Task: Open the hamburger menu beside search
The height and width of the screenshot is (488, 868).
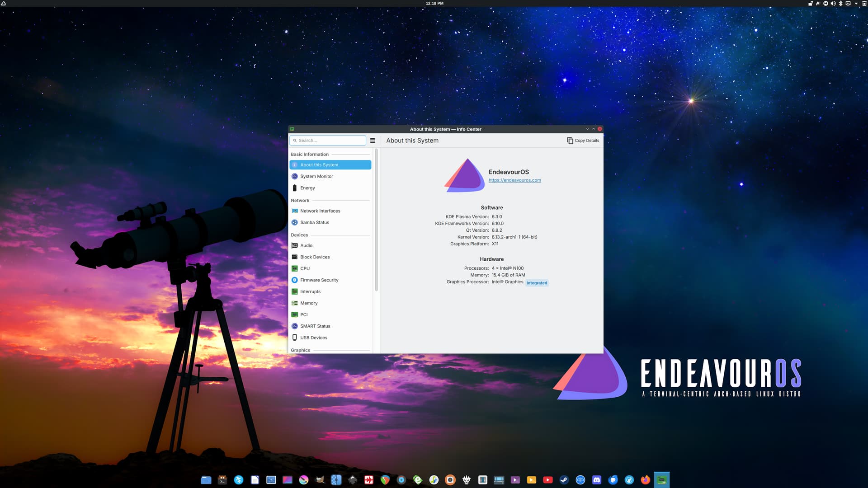Action: tap(373, 141)
